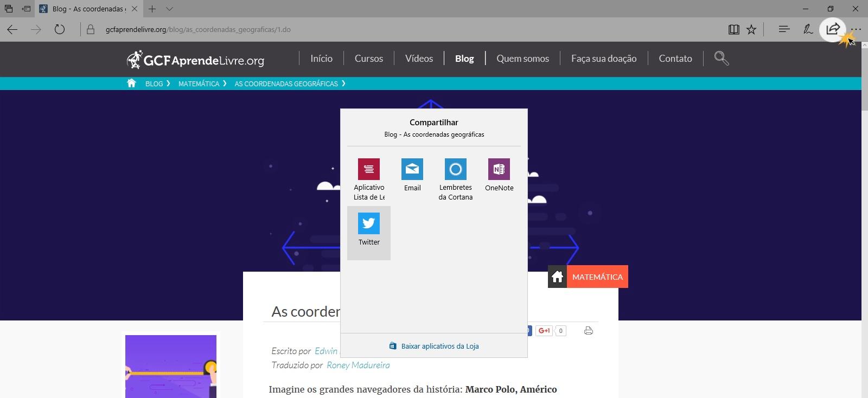Click the MATEMÁTICA breadcrumb
Screen dimensions: 868x398
pos(199,84)
